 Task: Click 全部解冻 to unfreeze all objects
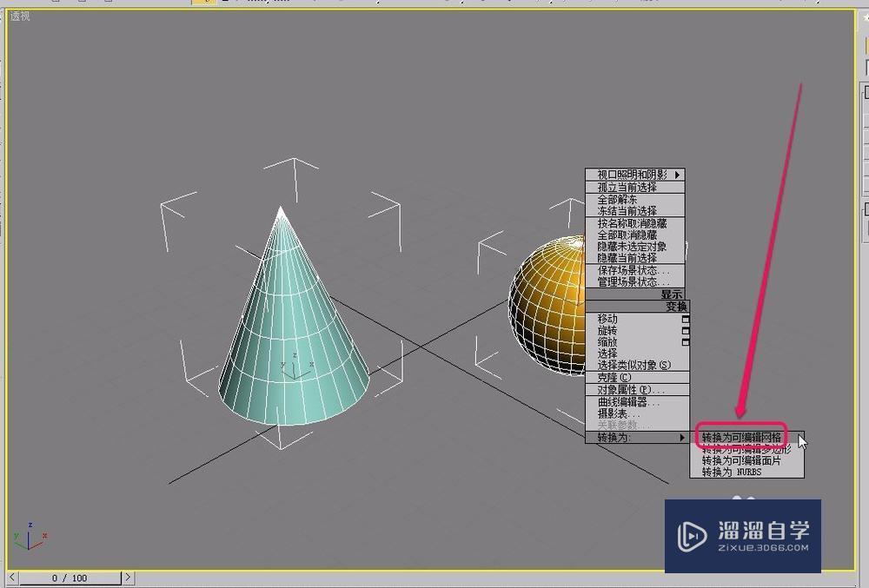coord(619,197)
